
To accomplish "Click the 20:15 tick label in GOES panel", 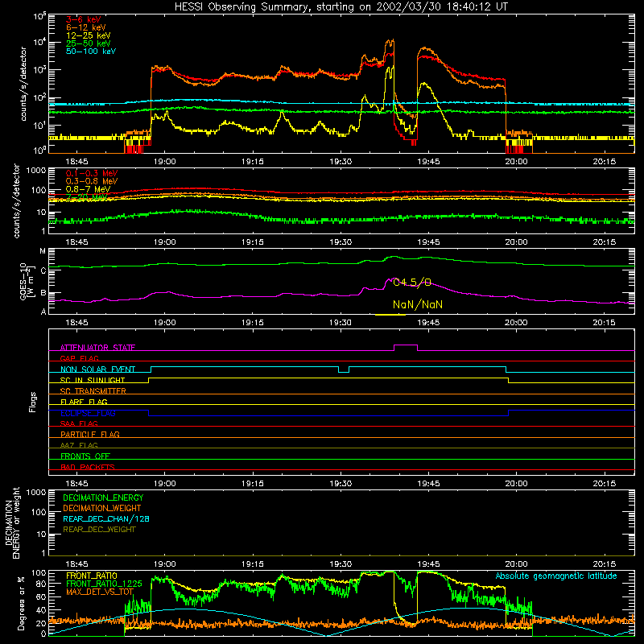I will pyautogui.click(x=605, y=323).
